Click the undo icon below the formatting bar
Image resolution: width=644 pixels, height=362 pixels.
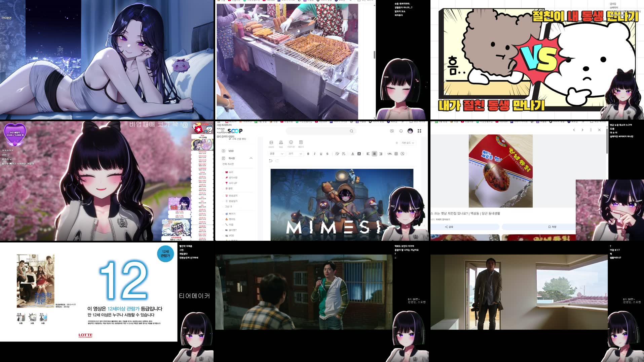pos(271,161)
